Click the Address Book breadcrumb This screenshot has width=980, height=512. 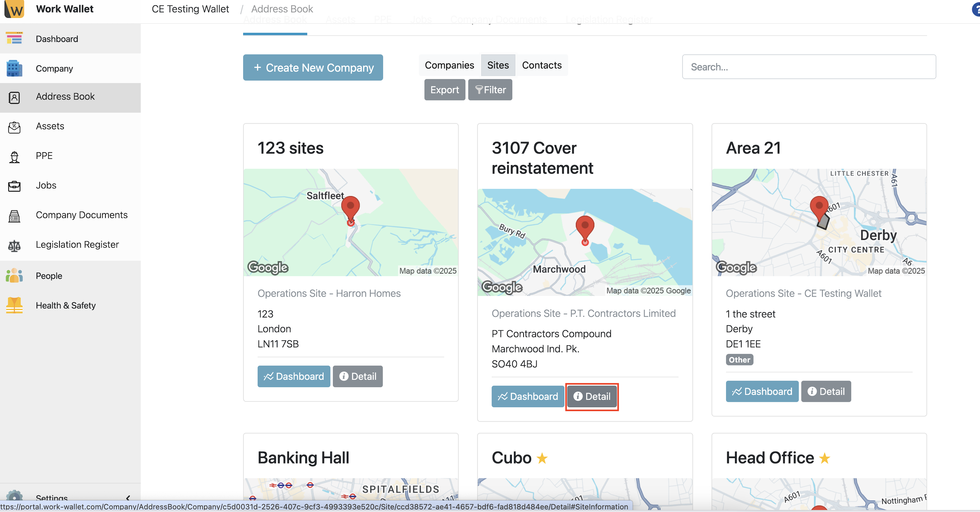click(x=282, y=9)
